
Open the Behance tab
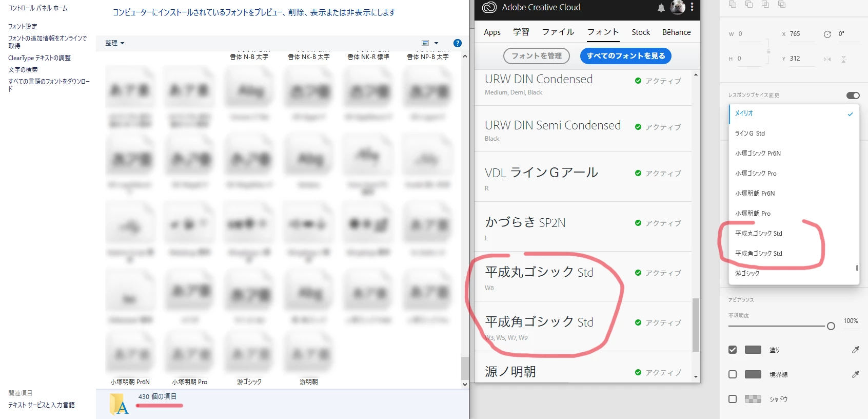(x=676, y=32)
